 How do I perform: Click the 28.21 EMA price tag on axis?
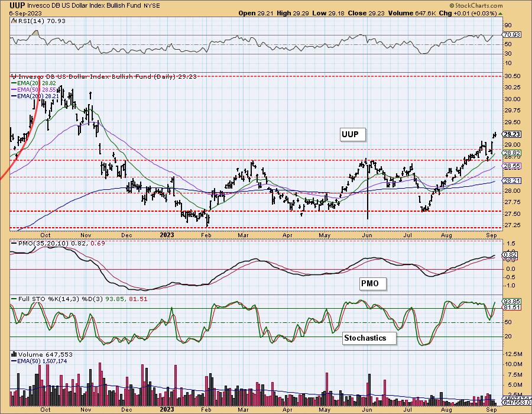512,181
